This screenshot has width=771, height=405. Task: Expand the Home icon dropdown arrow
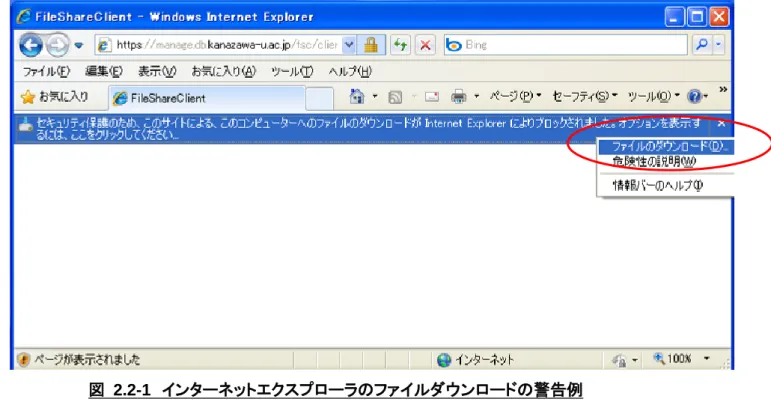[375, 96]
